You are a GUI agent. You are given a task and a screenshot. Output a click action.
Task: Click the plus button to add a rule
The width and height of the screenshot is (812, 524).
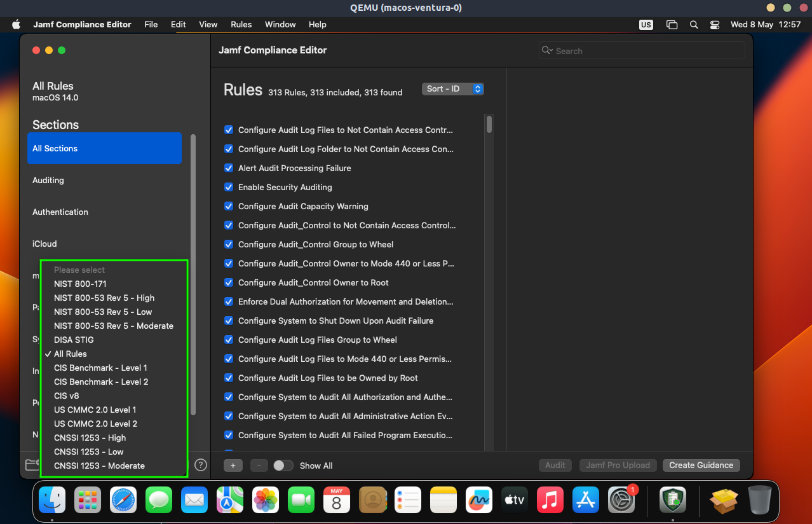[233, 465]
